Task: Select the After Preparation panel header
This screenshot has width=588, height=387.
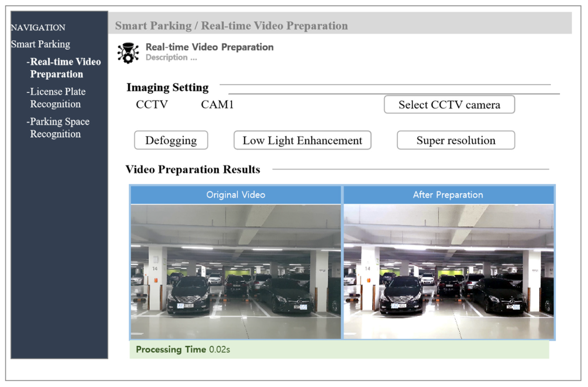Action: coord(448,195)
